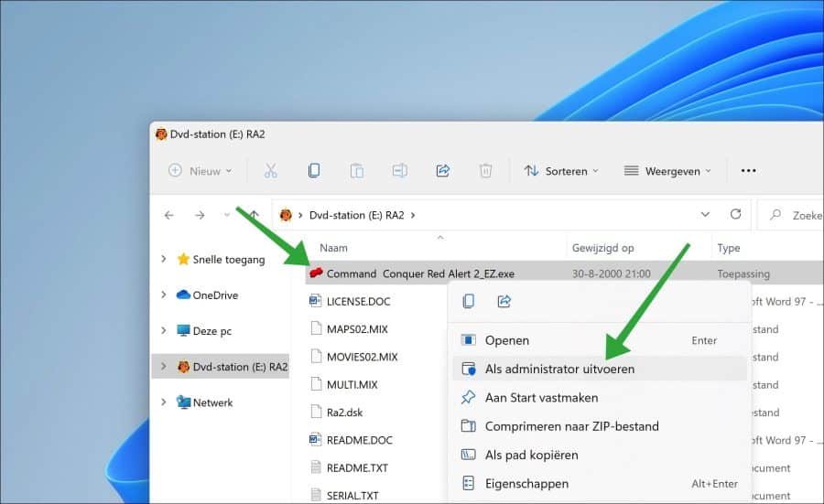This screenshot has height=504, width=824.
Task: Sort by Gewijzigd op column header
Action: 602,248
